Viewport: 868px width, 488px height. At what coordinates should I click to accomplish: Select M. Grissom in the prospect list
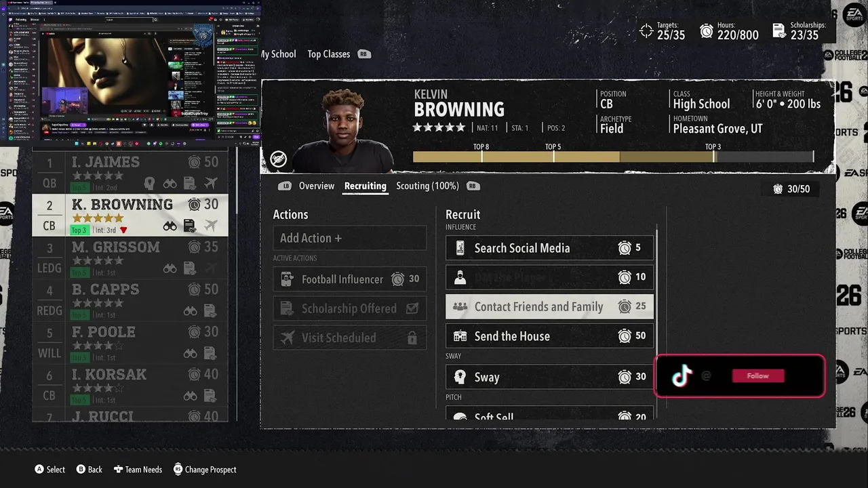click(130, 258)
